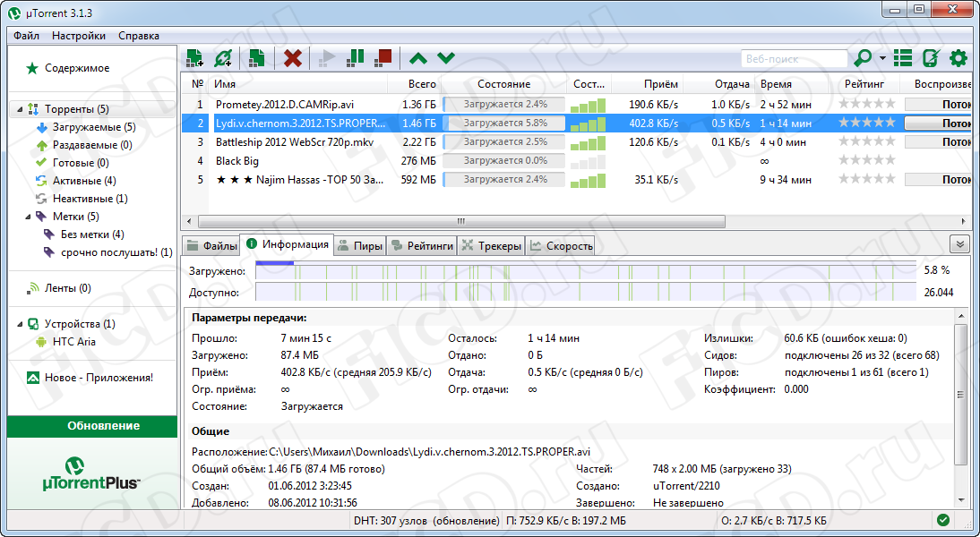Click the torrent list horizontal scrollbar thumb
This screenshot has height=537, width=980.
[461, 222]
